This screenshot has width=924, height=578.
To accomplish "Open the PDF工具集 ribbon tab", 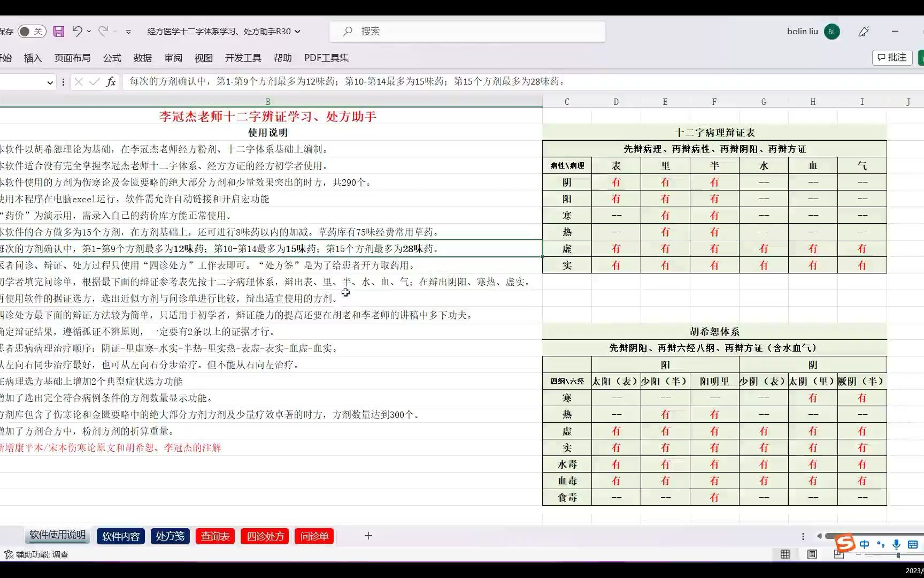I will [x=327, y=58].
